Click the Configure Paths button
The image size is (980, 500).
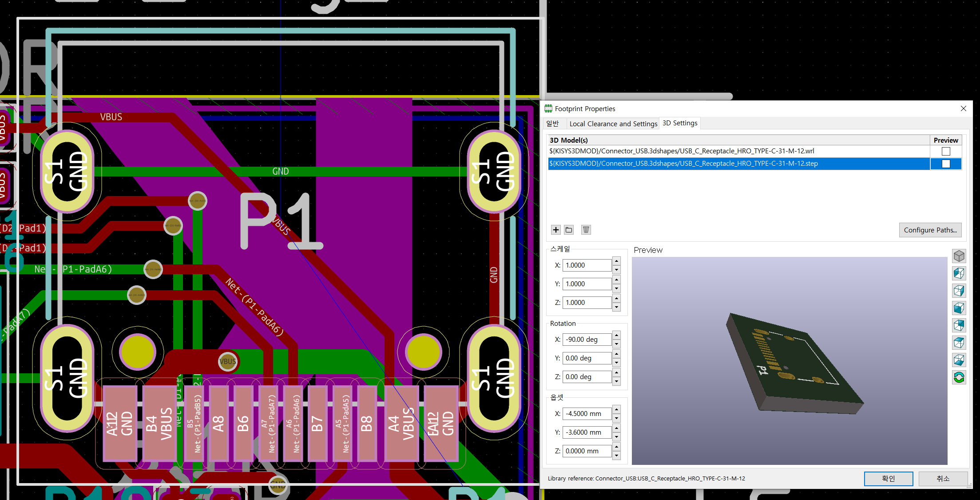930,230
